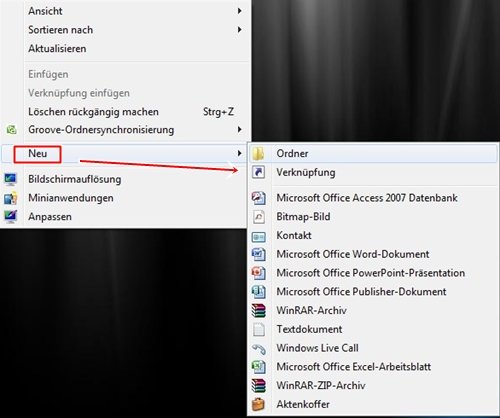500x418 pixels.
Task: Expand the Neu submenu arrow
Action: tap(239, 153)
